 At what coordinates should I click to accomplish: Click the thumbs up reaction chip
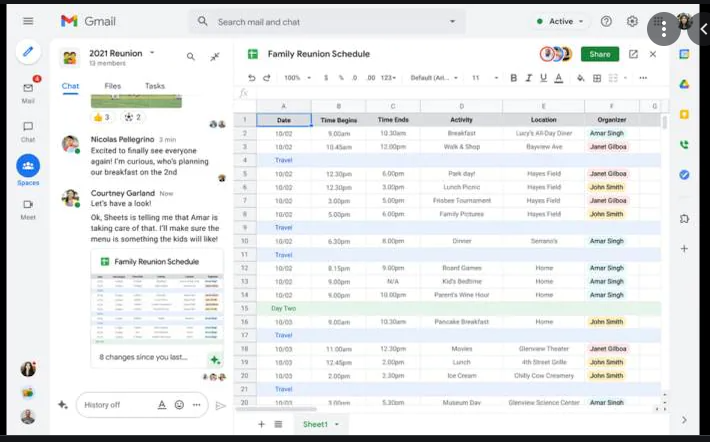pos(101,117)
